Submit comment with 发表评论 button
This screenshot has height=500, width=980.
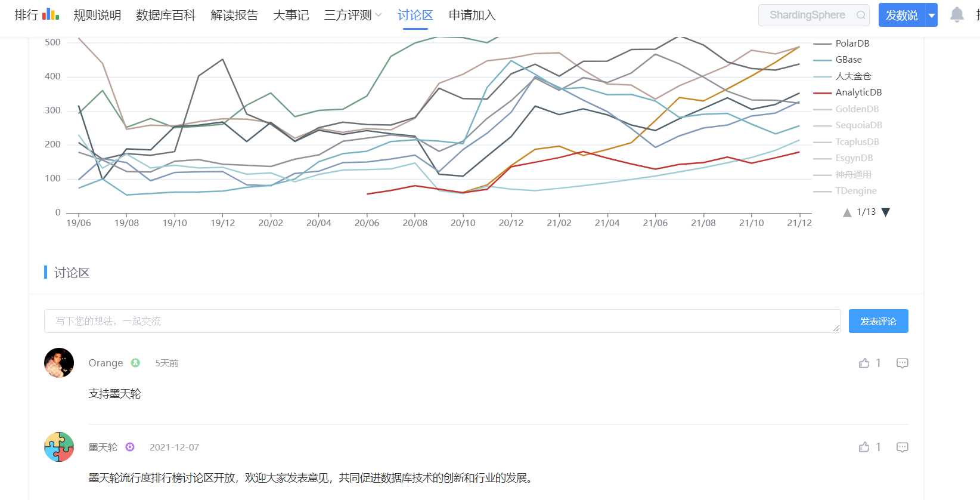point(879,321)
